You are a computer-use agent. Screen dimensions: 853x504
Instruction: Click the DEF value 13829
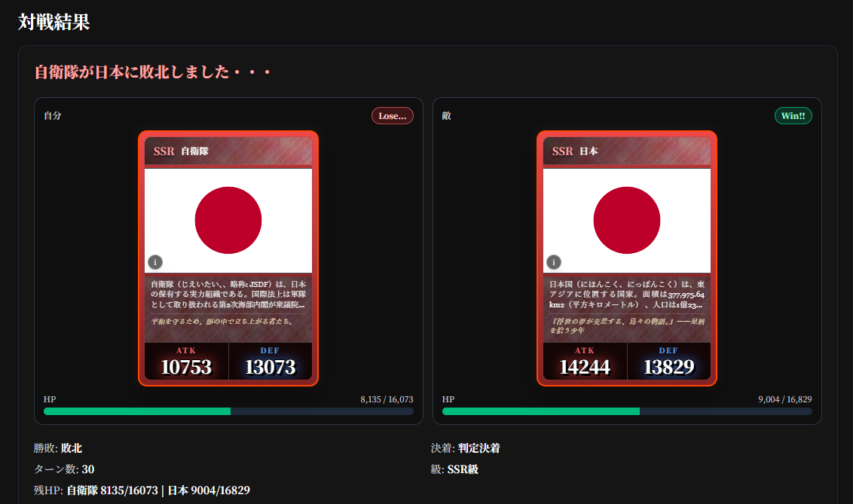[668, 367]
